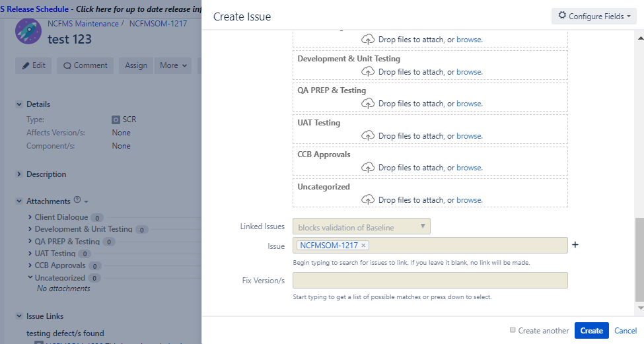
Task: Expand Development & Unit Testing attachments category
Action: pyautogui.click(x=30, y=228)
